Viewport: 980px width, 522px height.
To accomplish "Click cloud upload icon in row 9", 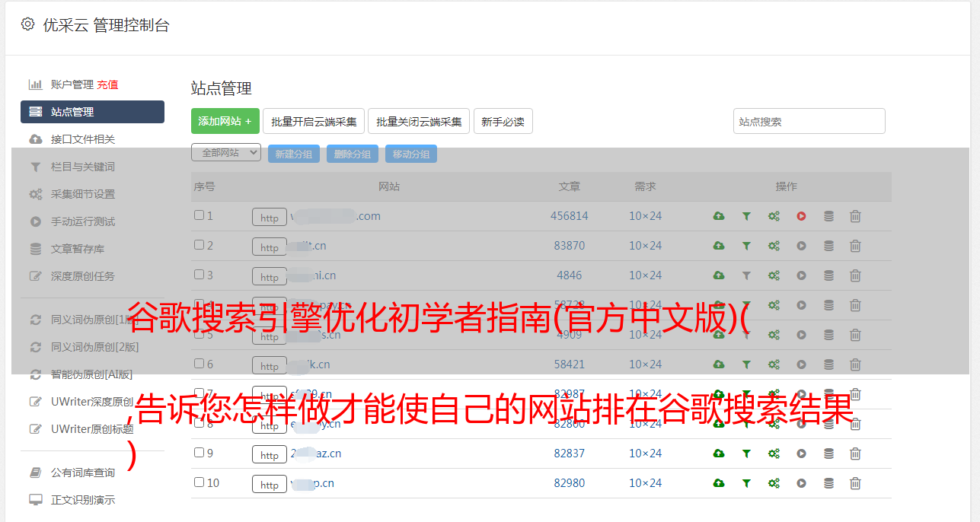I will pos(719,454).
